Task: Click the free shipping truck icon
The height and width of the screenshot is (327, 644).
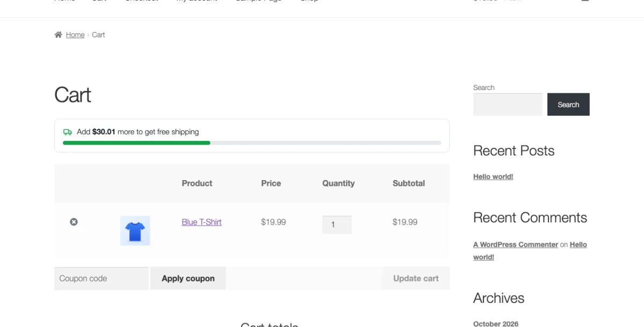Action: tap(68, 132)
